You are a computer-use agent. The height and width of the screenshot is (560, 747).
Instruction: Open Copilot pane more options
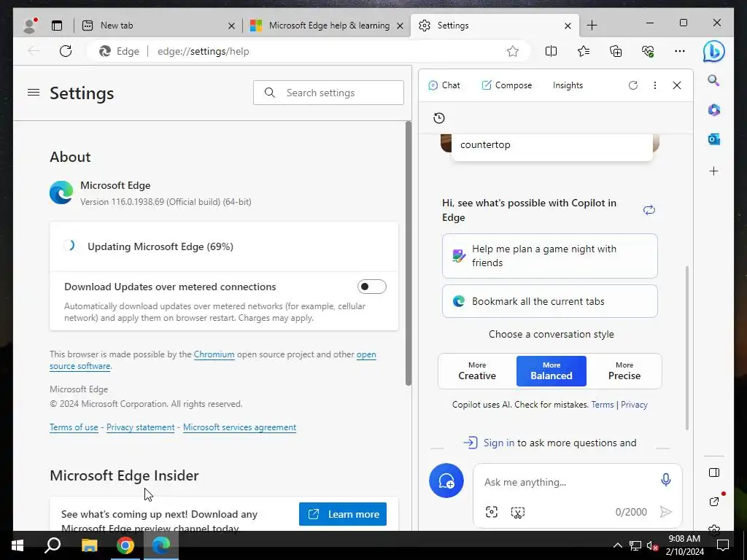coord(655,85)
